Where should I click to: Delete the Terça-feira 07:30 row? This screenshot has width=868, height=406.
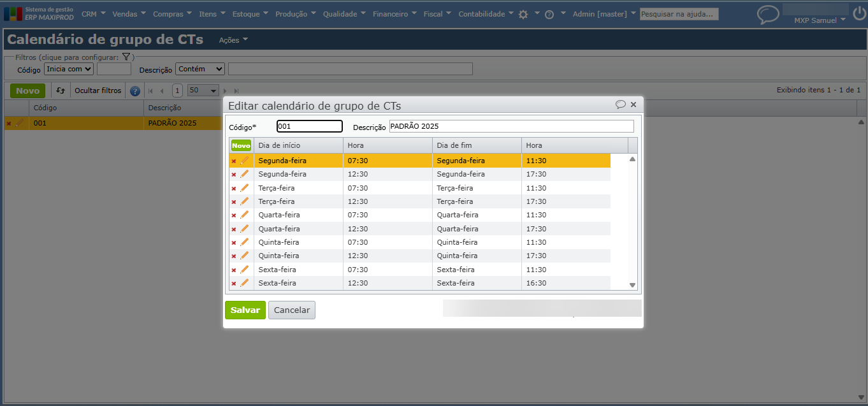(x=234, y=188)
